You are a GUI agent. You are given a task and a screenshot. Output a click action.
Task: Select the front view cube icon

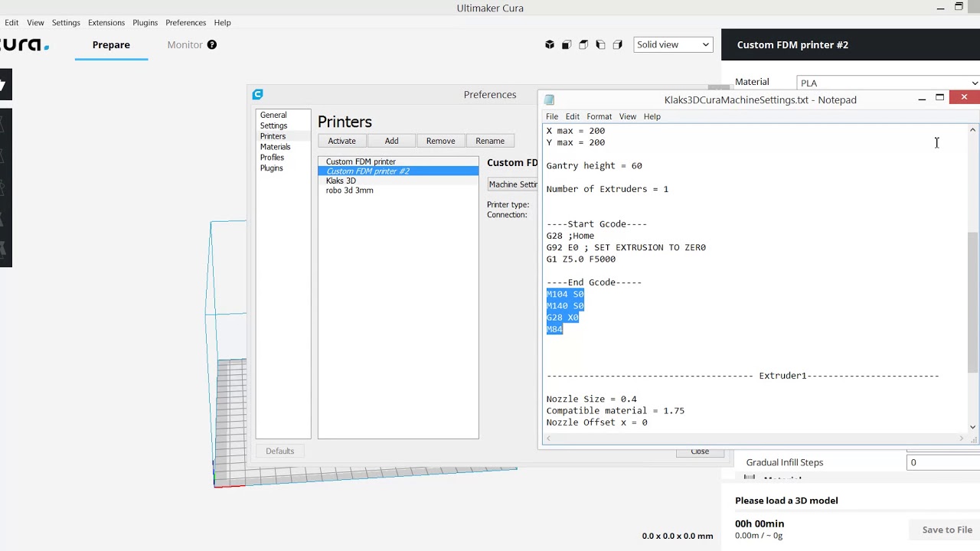pos(567,44)
